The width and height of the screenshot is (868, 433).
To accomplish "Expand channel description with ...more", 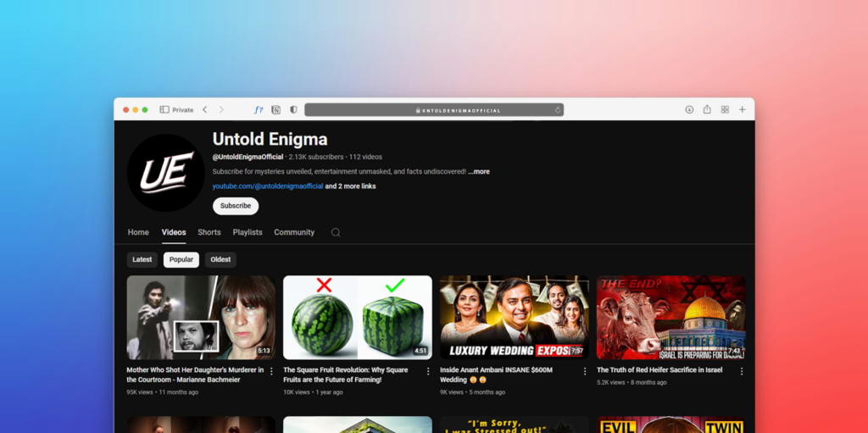I will 479,172.
